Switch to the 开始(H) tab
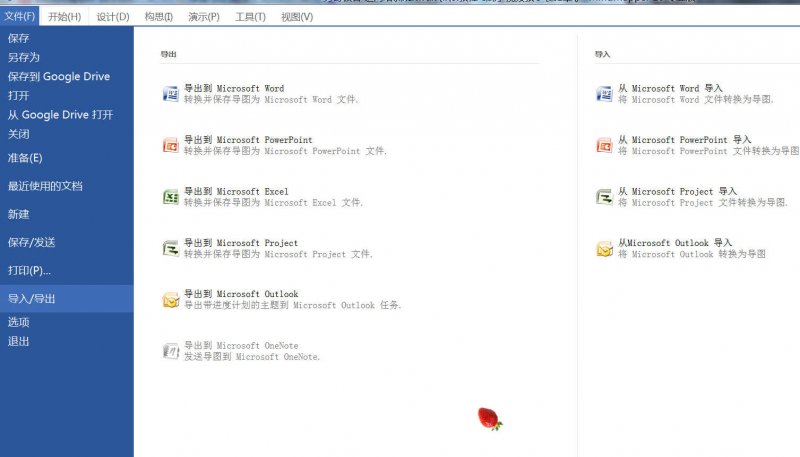 coord(64,17)
